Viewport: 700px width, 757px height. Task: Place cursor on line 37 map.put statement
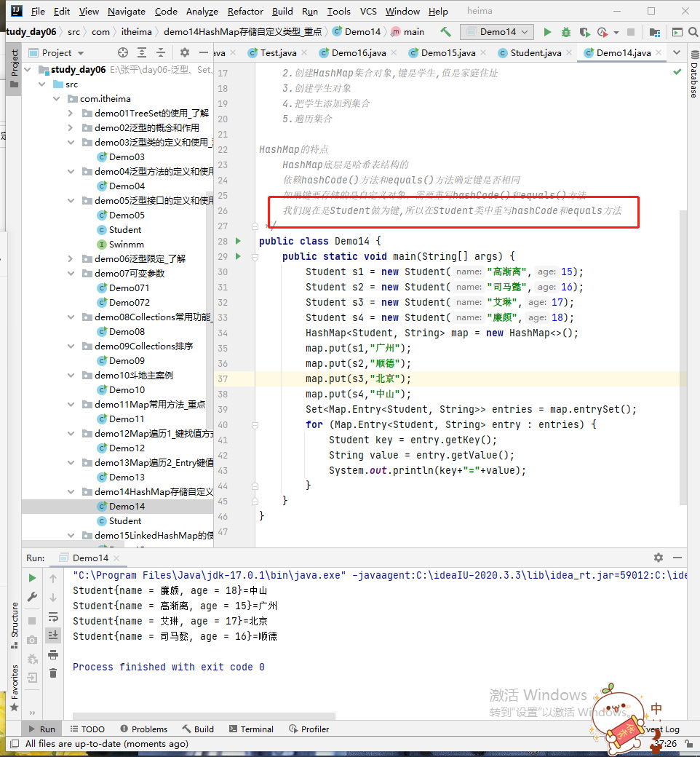point(358,379)
